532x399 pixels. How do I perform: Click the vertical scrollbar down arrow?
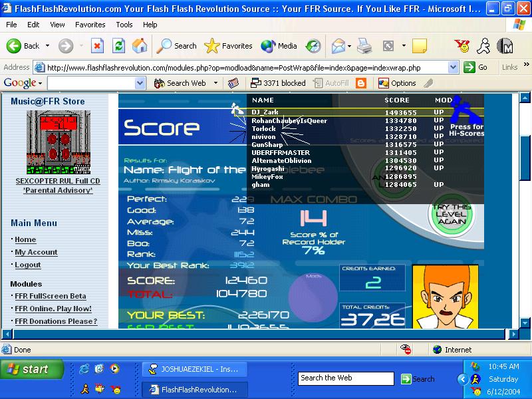point(525,323)
